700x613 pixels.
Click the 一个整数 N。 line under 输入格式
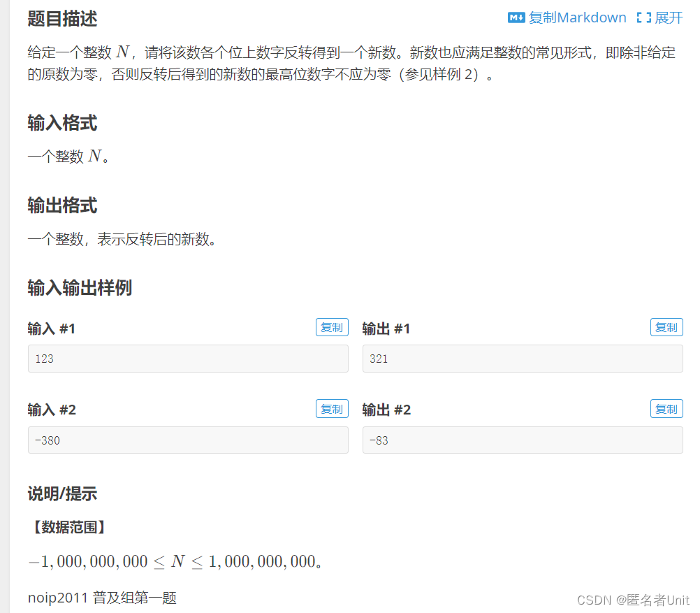(68, 157)
